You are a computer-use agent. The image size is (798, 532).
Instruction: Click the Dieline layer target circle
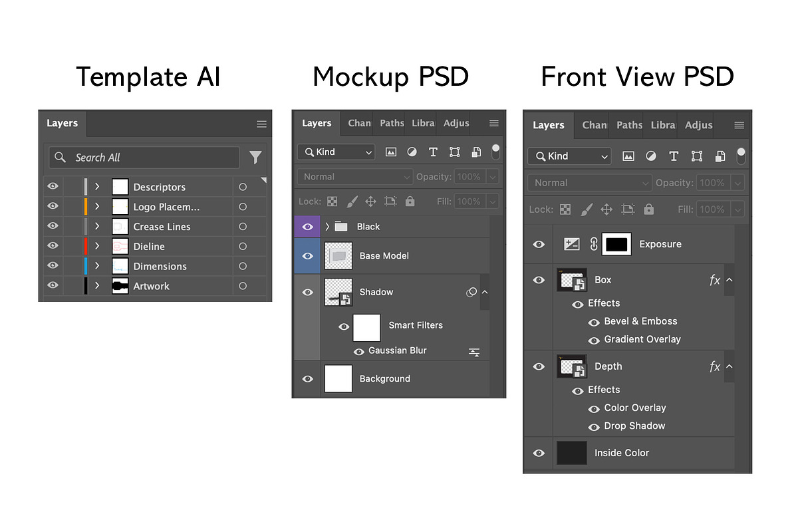point(243,246)
